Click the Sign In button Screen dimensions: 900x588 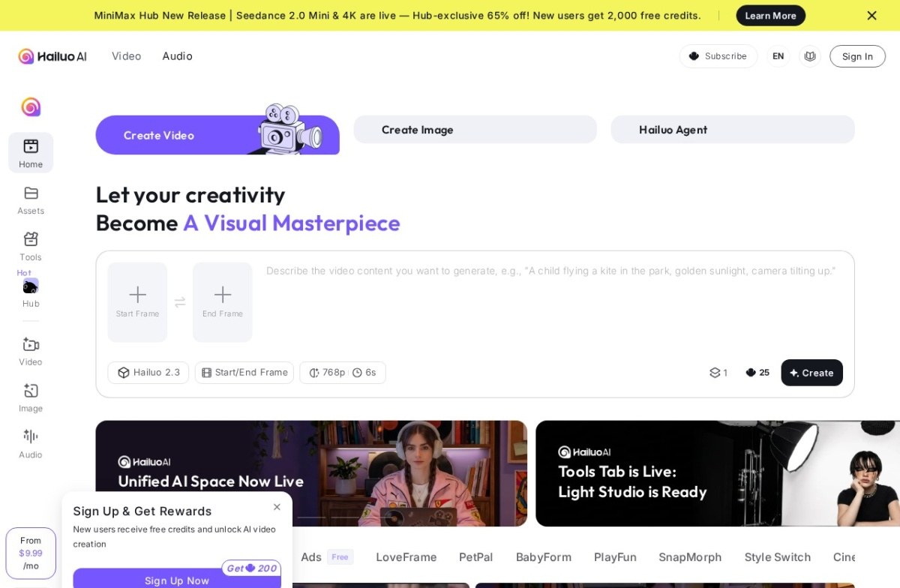coord(857,56)
